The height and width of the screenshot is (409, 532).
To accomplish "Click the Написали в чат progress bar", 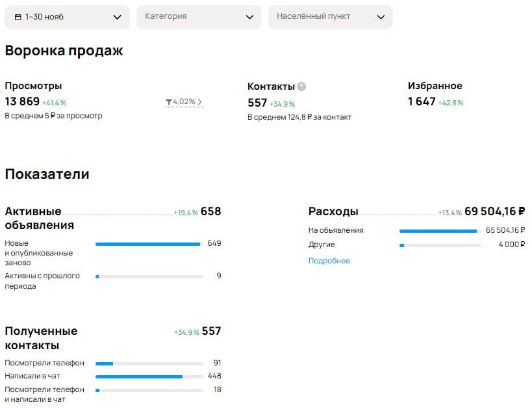I will [x=149, y=376].
